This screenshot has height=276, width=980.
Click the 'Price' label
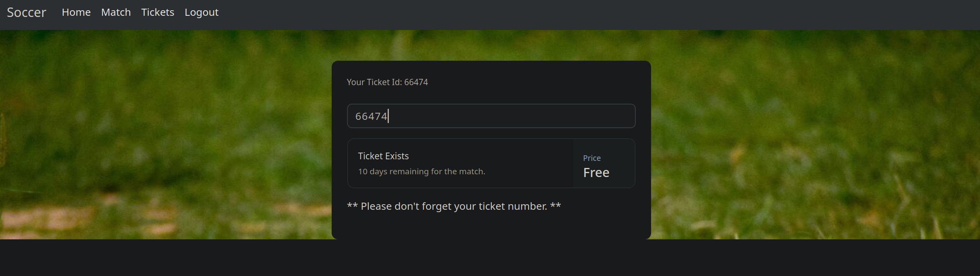tap(592, 158)
